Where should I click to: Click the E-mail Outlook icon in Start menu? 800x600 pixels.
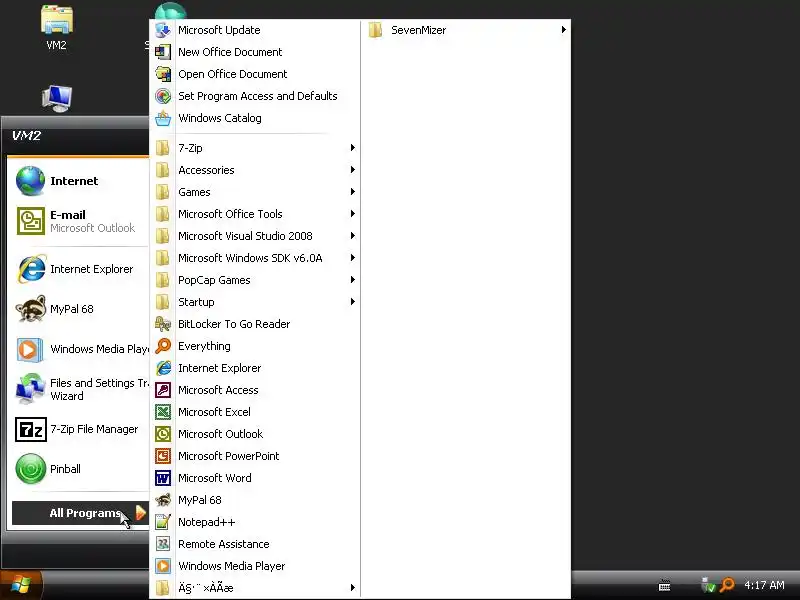click(31, 220)
